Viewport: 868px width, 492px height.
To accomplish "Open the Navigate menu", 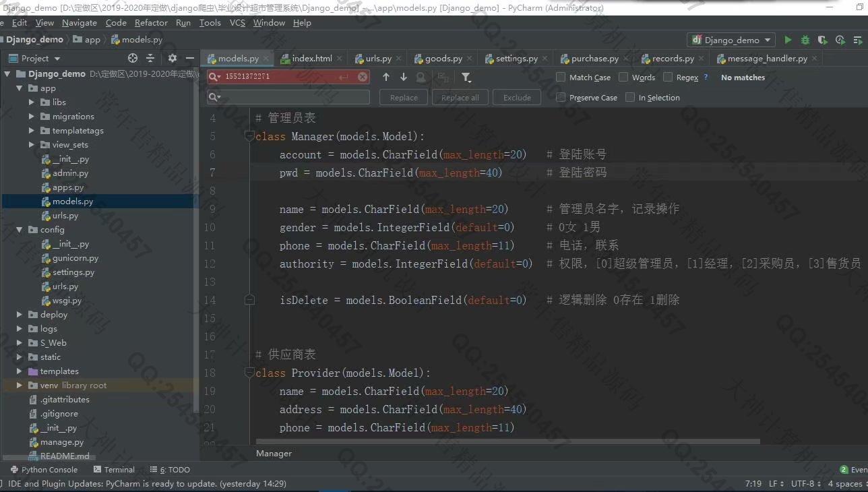I will click(80, 23).
